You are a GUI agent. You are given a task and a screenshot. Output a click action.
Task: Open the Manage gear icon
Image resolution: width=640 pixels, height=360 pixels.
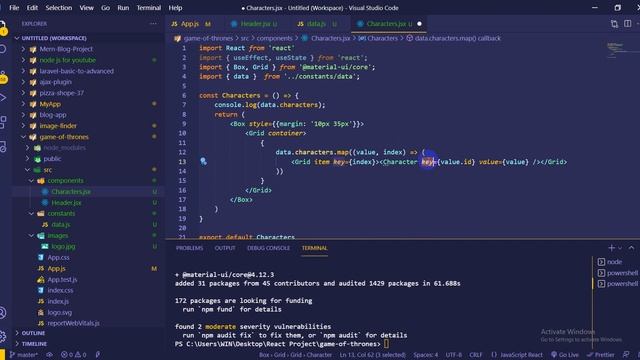coord(3,336)
